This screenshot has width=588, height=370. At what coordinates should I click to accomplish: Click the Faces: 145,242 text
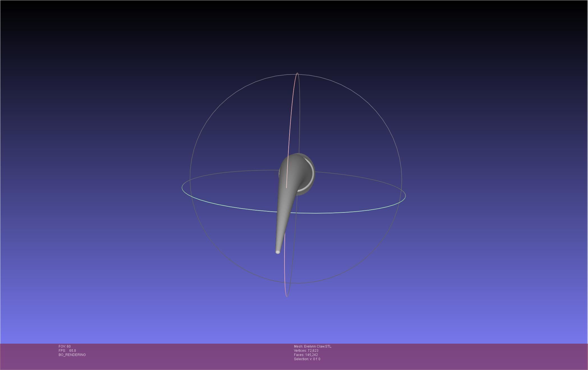[306, 355]
